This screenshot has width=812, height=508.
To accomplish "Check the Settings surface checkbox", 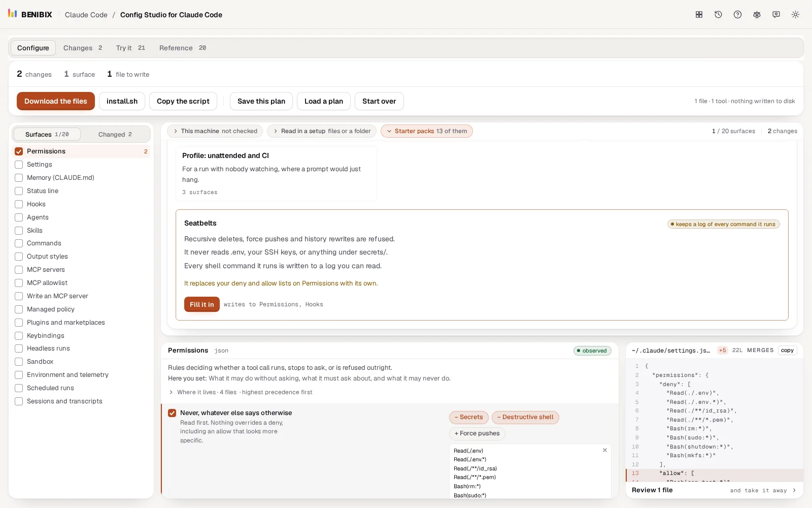I will click(19, 165).
